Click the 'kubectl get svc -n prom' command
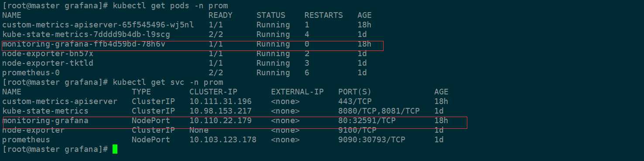The image size is (644, 161). click(x=168, y=82)
